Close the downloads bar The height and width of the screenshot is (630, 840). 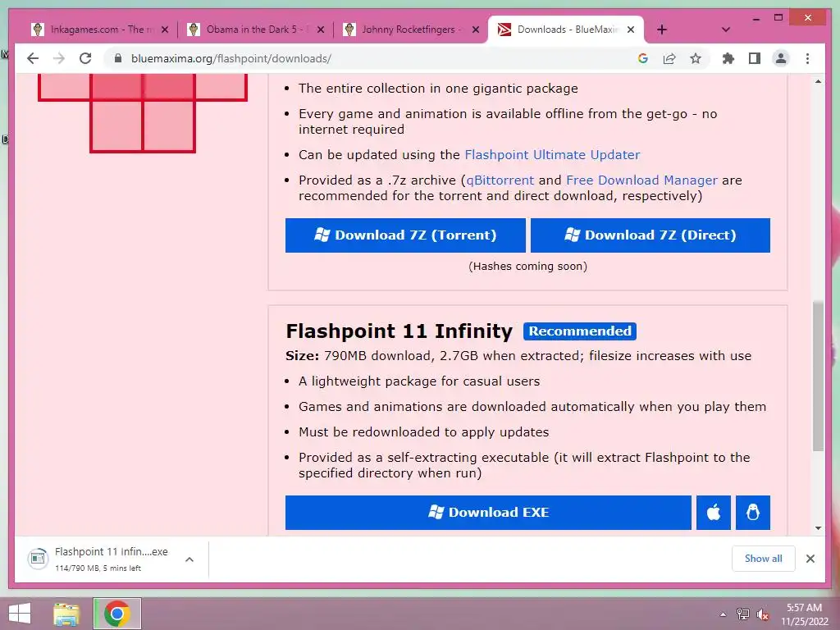(810, 559)
